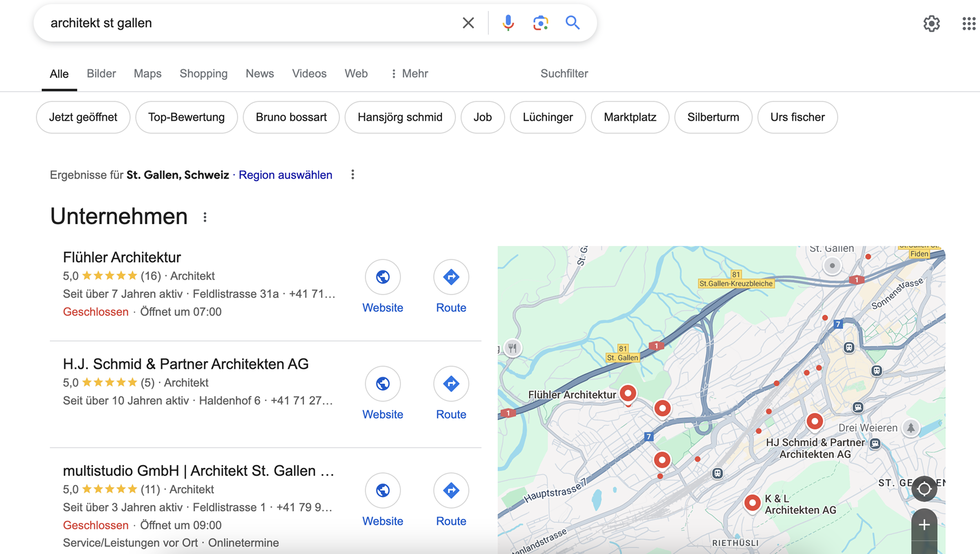Open three-dot menu beside Region auswählen
The height and width of the screenshot is (554, 980).
353,175
